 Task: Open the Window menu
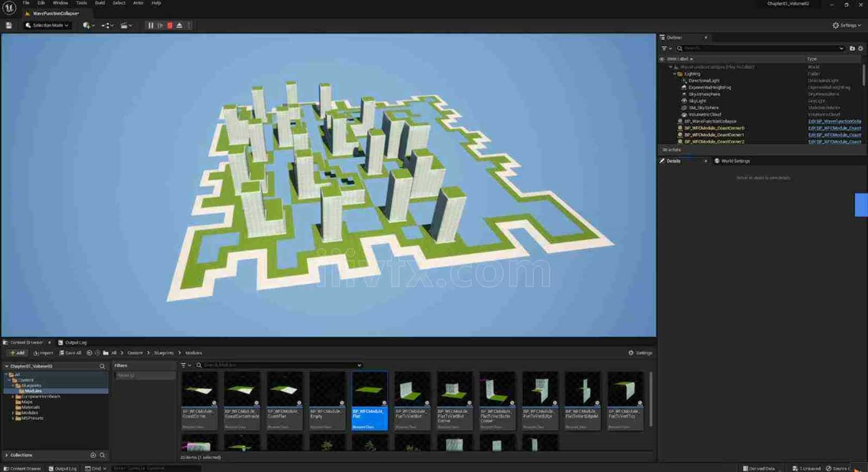(60, 3)
